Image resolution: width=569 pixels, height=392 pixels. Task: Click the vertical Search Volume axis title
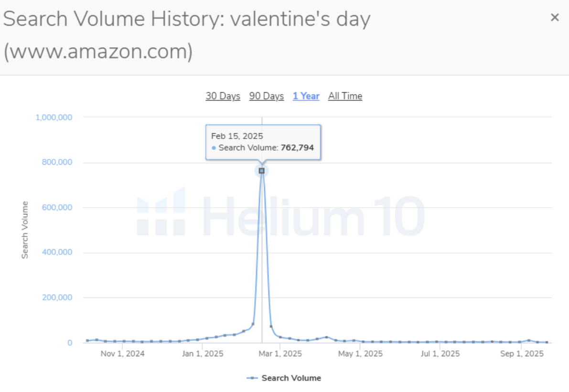pyautogui.click(x=25, y=229)
